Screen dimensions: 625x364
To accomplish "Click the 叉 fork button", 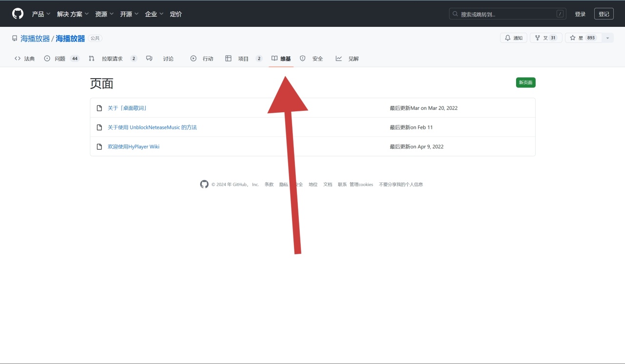I will (546, 38).
